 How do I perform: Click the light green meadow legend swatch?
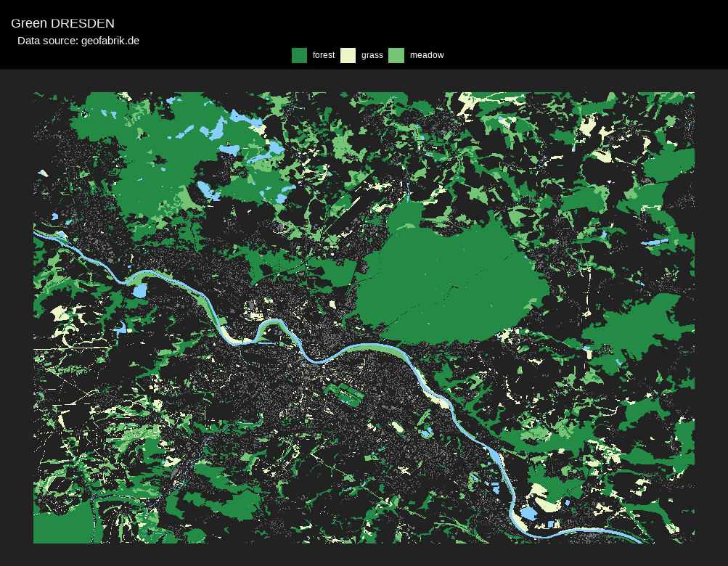pos(396,55)
